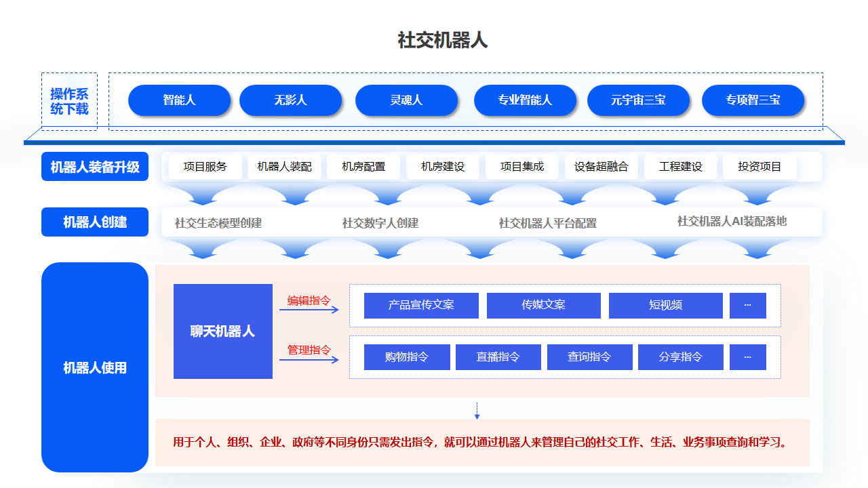The width and height of the screenshot is (868, 488).
Task: Select the 项目集成 item
Action: [x=522, y=167]
